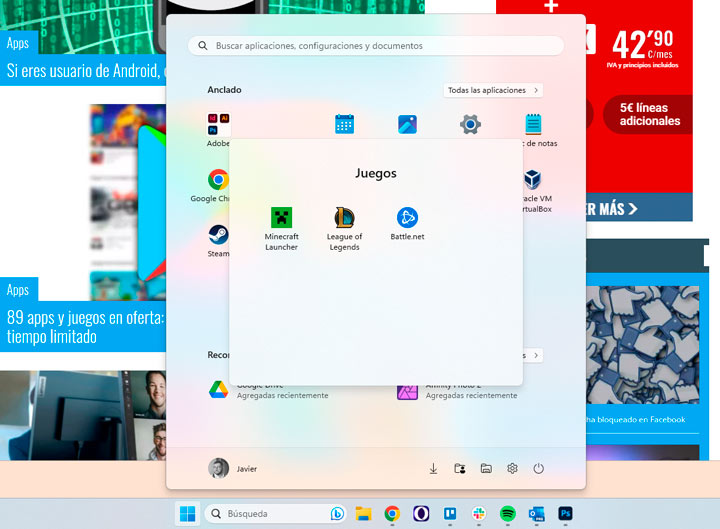720x529 pixels.
Task: Open Javier user account menu
Action: (x=232, y=468)
